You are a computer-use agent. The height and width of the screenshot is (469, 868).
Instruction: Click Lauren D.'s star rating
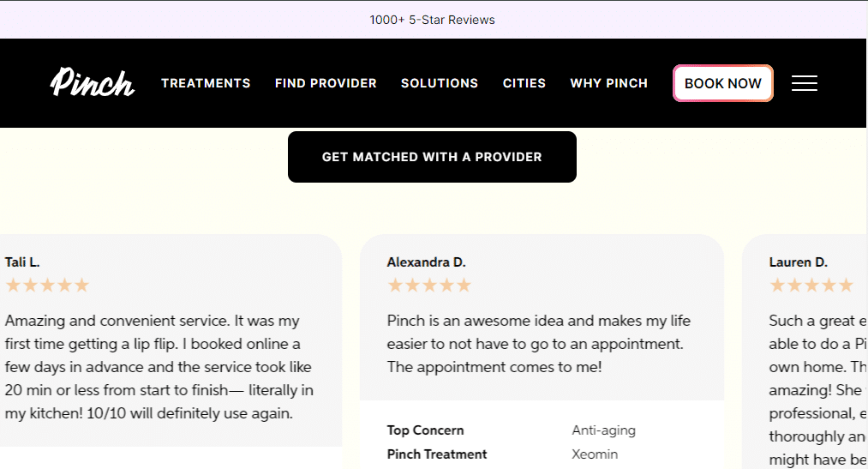point(811,286)
